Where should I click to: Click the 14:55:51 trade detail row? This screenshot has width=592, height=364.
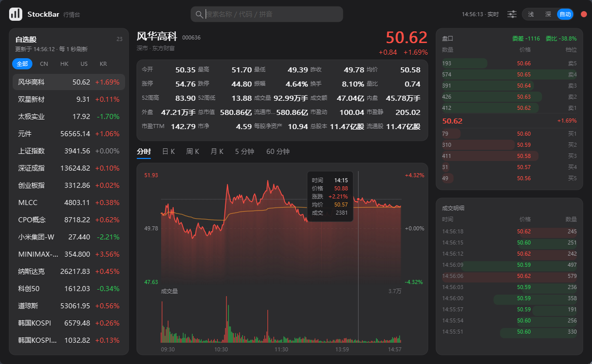click(x=509, y=332)
